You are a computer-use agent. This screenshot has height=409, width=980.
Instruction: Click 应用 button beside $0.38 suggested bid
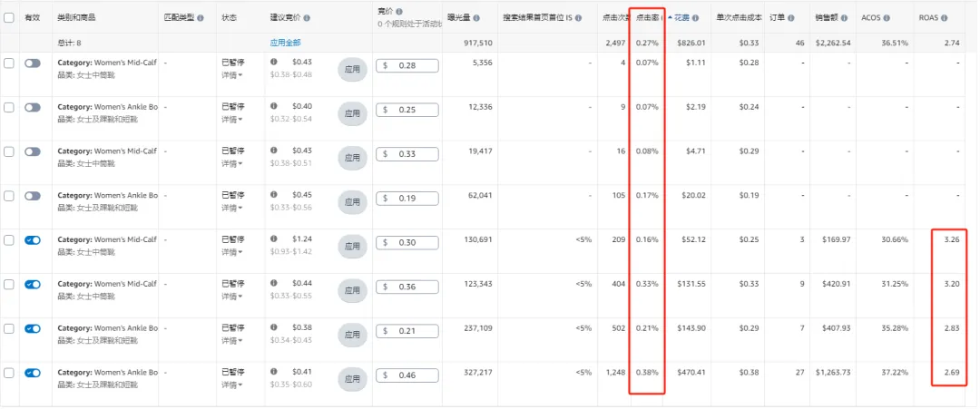[352, 336]
